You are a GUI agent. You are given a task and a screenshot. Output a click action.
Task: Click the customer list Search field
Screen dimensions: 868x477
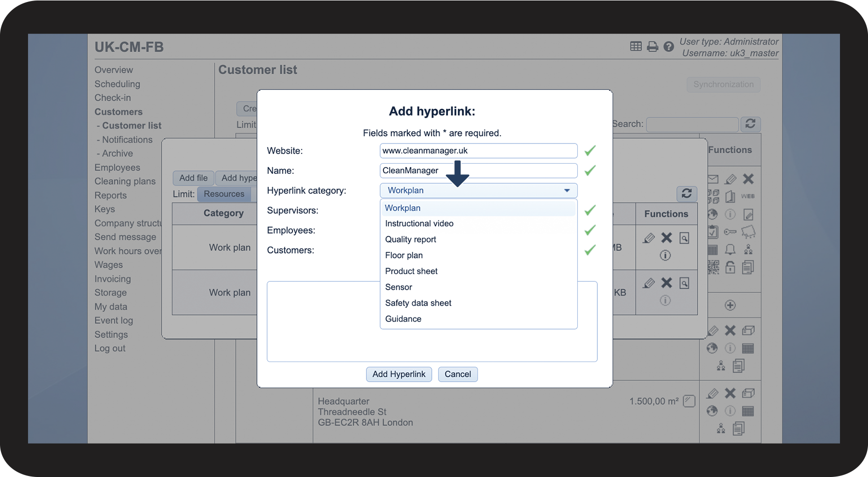click(x=692, y=124)
